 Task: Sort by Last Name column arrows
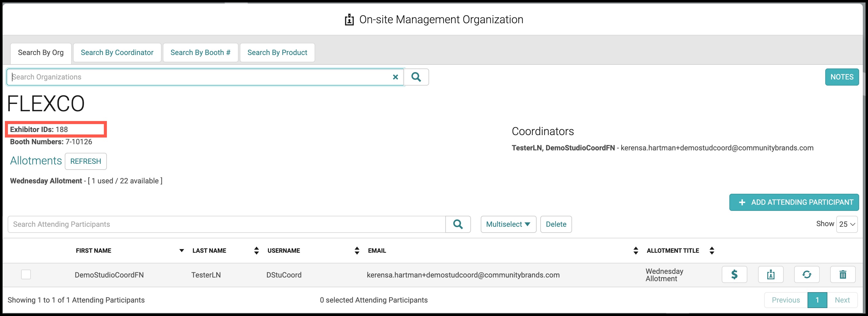click(257, 251)
